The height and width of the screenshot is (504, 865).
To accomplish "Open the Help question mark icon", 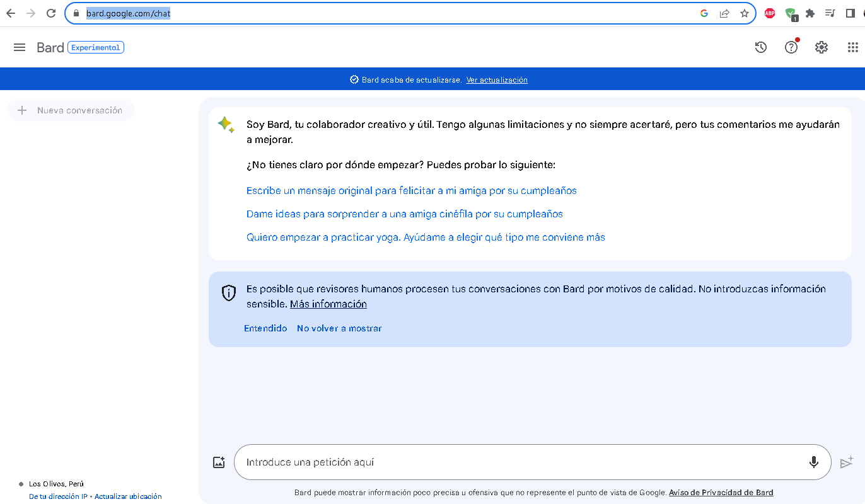I will 791,47.
